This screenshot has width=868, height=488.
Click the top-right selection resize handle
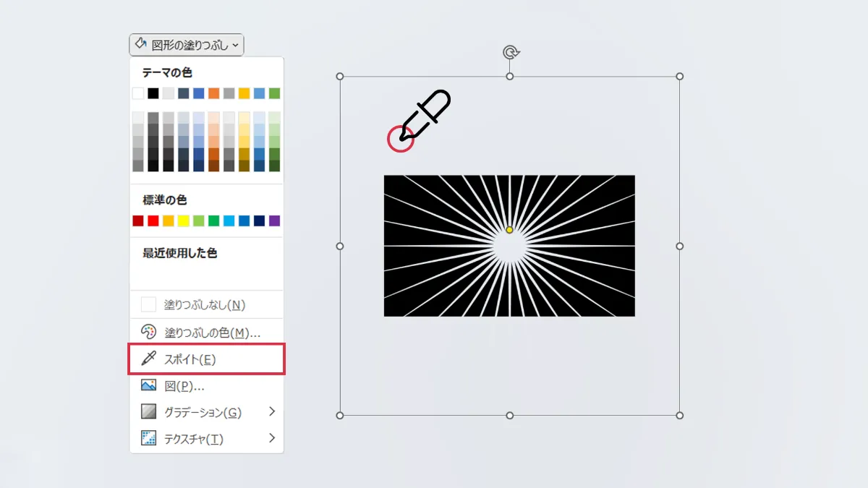tap(679, 77)
